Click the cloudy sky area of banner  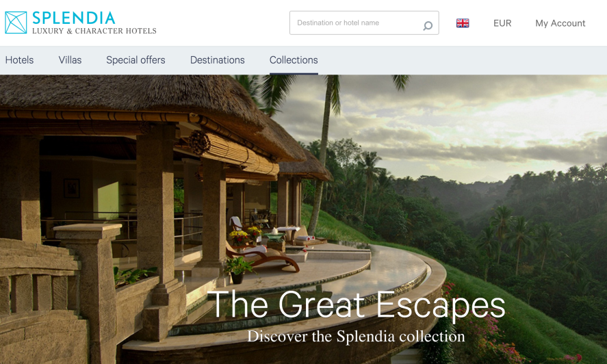465,124
